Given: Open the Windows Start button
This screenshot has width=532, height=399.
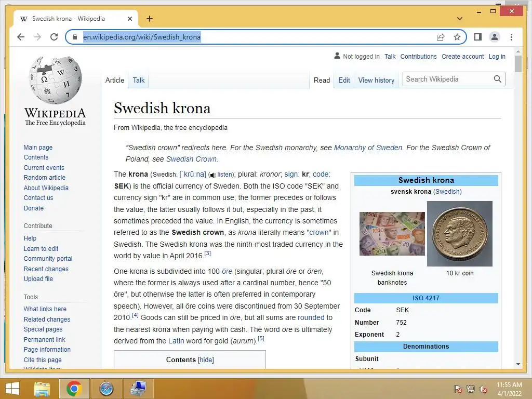Looking at the screenshot, I should tap(12, 389).
